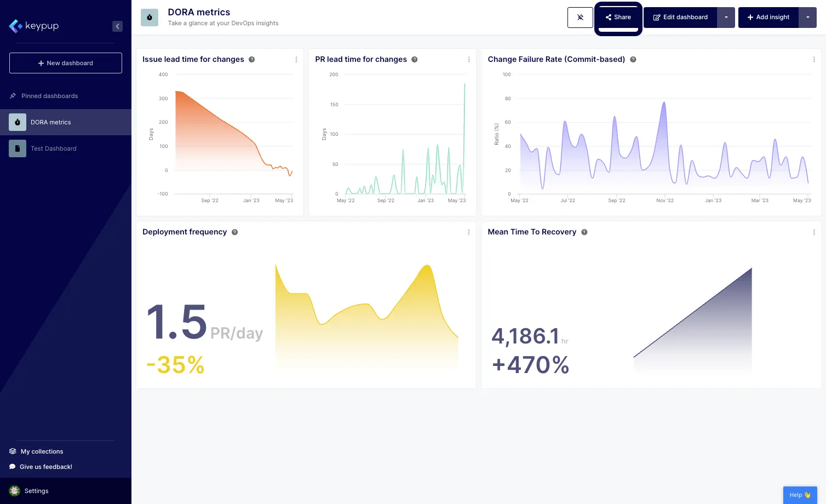
Task: Click the document icon for Test Dashboard
Action: [x=17, y=148]
